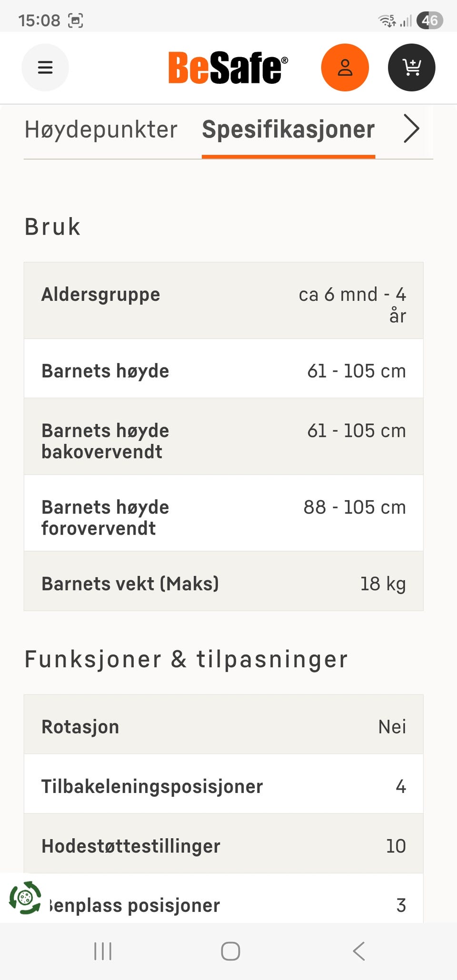457x980 pixels.
Task: Open the user account icon
Action: tap(346, 67)
